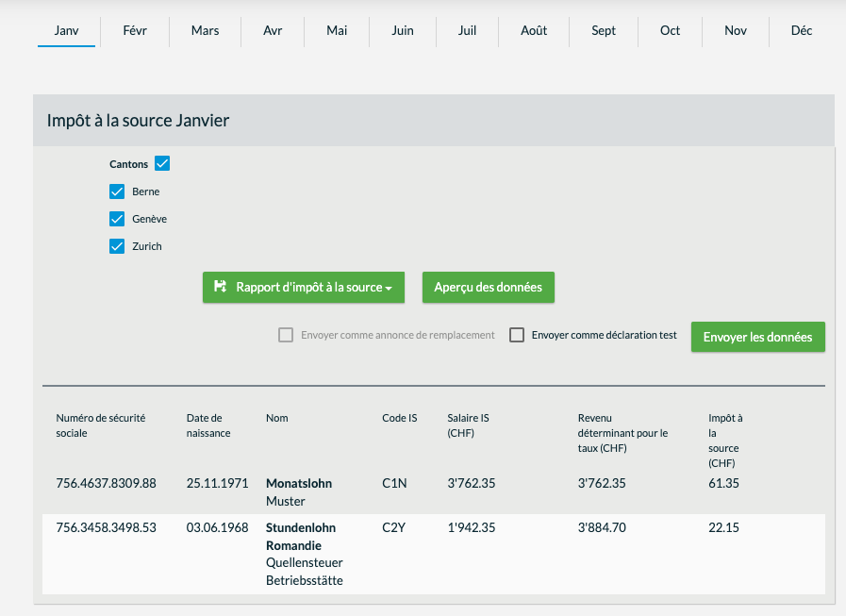Click the 'Revenu déterminant pour le taux' header
Viewport: 846px width, 616px height.
(x=622, y=433)
